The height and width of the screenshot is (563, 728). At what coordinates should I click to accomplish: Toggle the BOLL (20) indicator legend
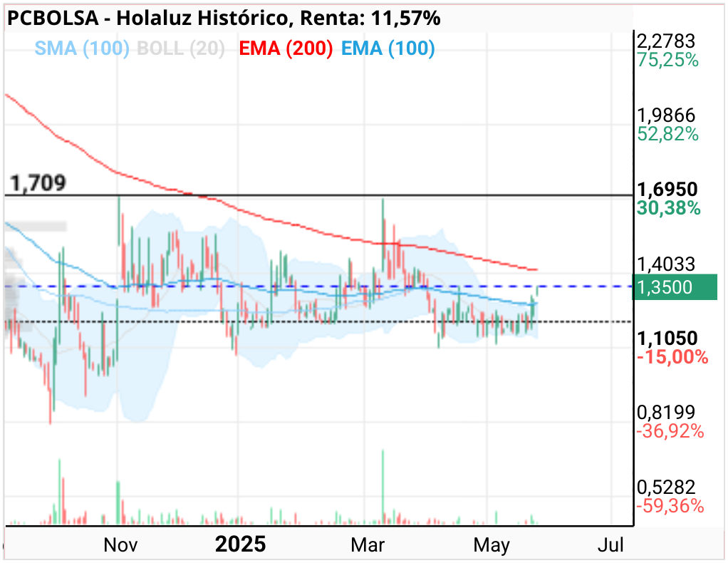(181, 48)
